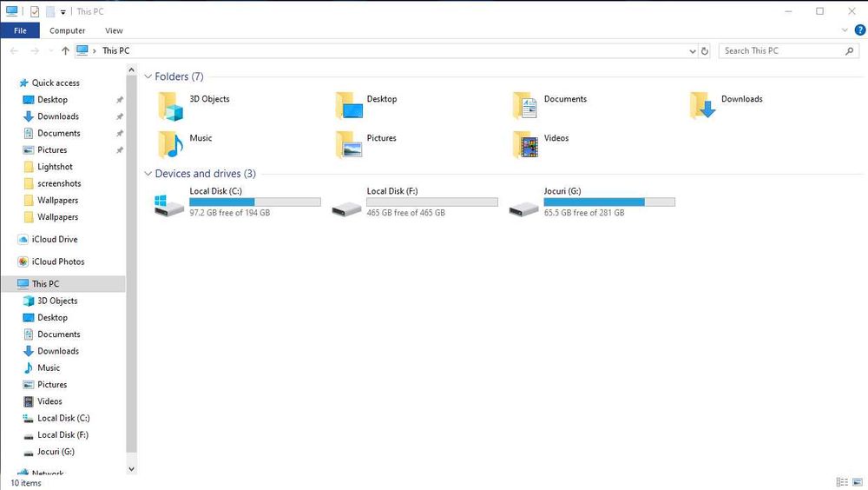Click navigation pane scrollbar down arrow

(131, 469)
